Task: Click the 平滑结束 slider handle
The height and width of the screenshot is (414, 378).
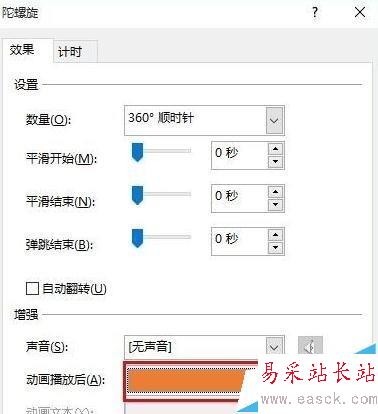Action: [x=137, y=195]
